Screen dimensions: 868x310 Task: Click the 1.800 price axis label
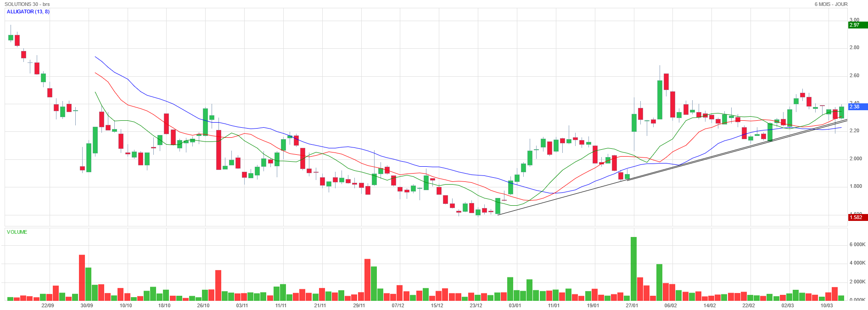856,186
